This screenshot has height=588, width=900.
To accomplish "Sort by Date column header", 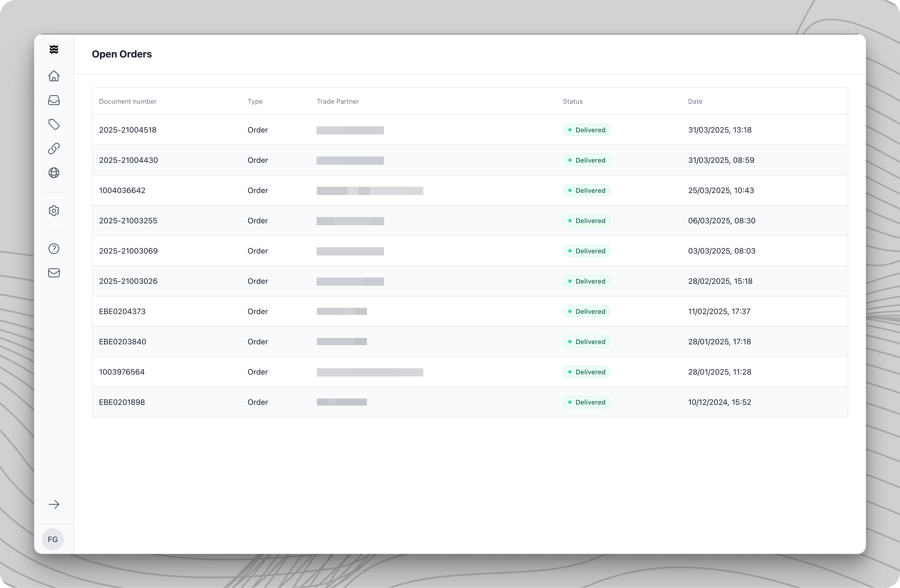I will click(695, 101).
